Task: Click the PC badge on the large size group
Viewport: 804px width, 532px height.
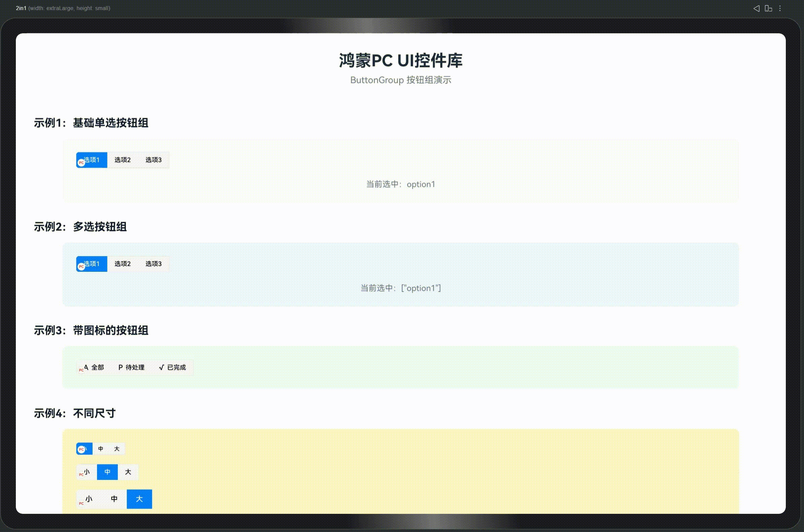Action: click(81, 503)
